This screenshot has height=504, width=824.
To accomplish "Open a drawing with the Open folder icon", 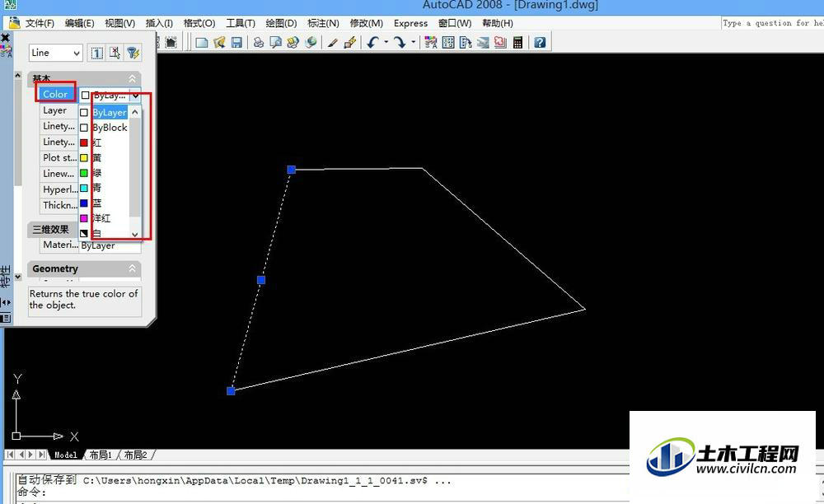I will click(x=219, y=43).
